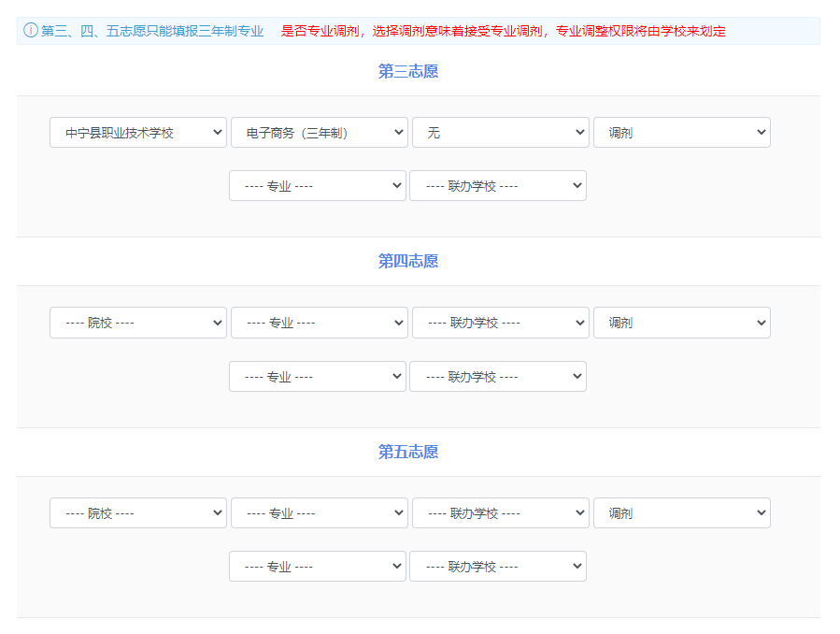Open the 调剂 dropdown in 第四志愿
Image resolution: width=840 pixels, height=634 pixels.
(x=682, y=323)
